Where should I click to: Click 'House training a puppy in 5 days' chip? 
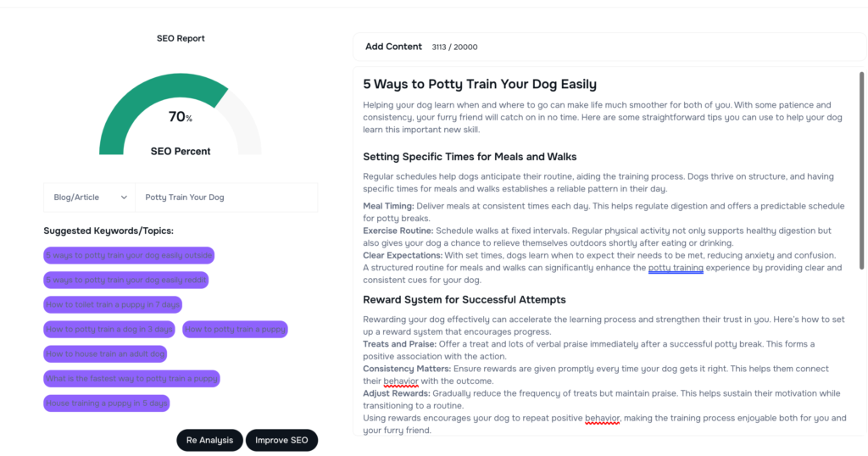click(x=107, y=403)
